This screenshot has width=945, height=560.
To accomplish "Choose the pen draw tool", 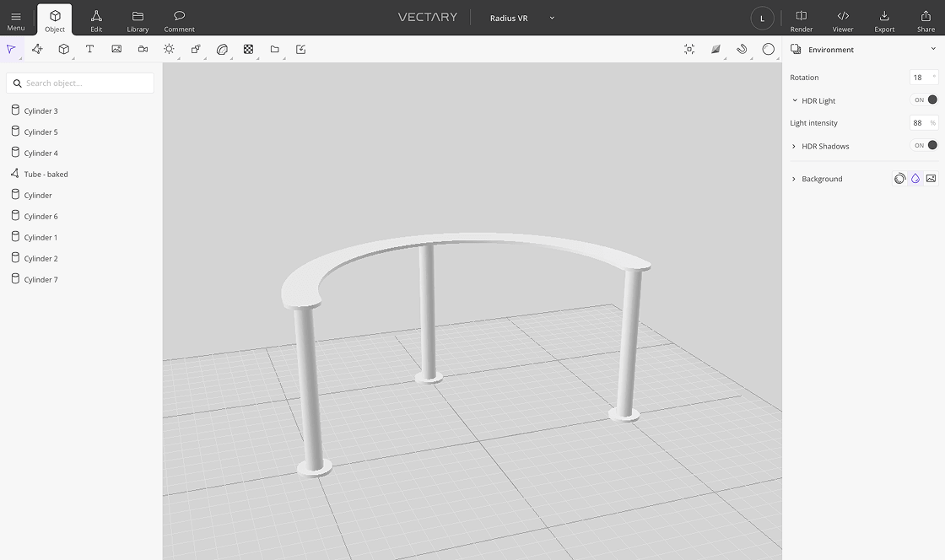I will click(x=37, y=50).
